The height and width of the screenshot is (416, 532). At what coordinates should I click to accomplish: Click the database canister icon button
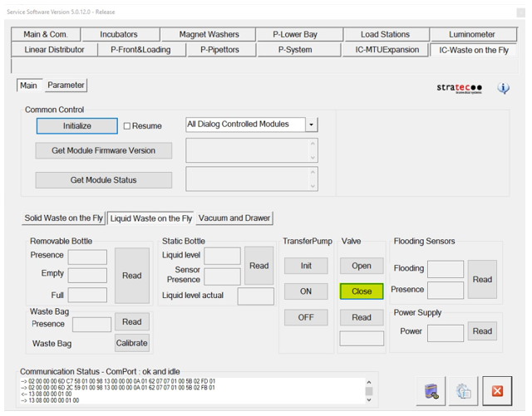click(431, 391)
